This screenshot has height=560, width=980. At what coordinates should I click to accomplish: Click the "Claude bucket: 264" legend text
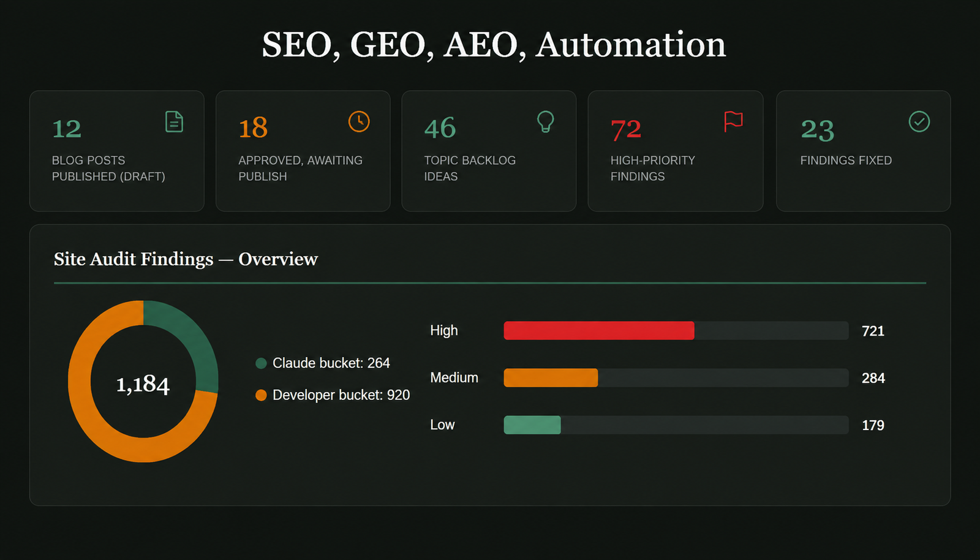coord(331,363)
